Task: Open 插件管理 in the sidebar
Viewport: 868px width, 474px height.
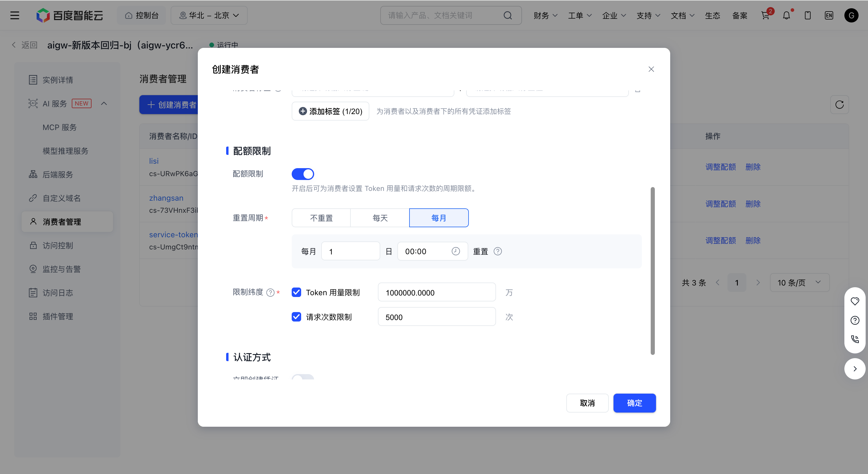Action: tap(67, 316)
